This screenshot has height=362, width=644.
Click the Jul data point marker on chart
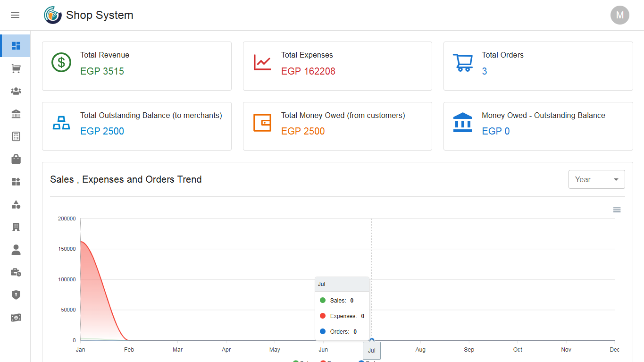372,340
